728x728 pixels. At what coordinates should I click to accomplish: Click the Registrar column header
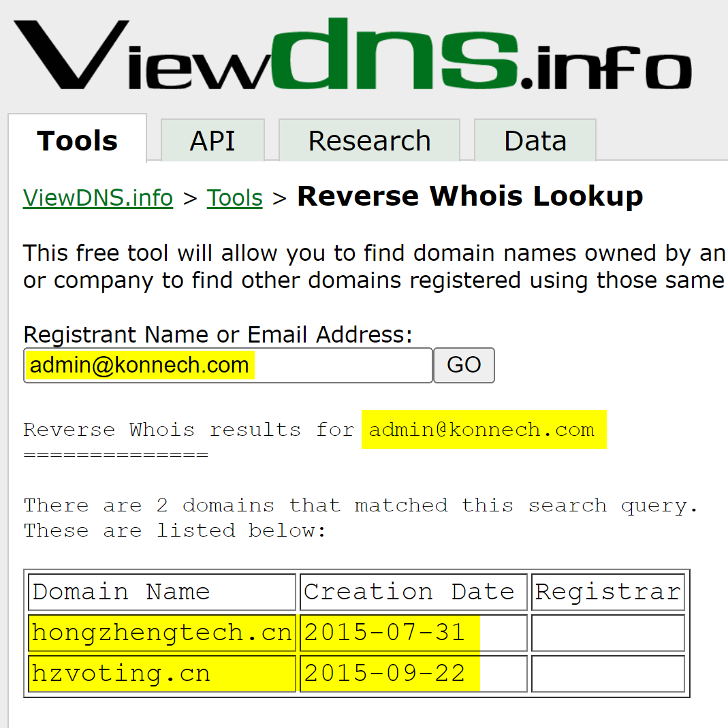click(x=608, y=592)
